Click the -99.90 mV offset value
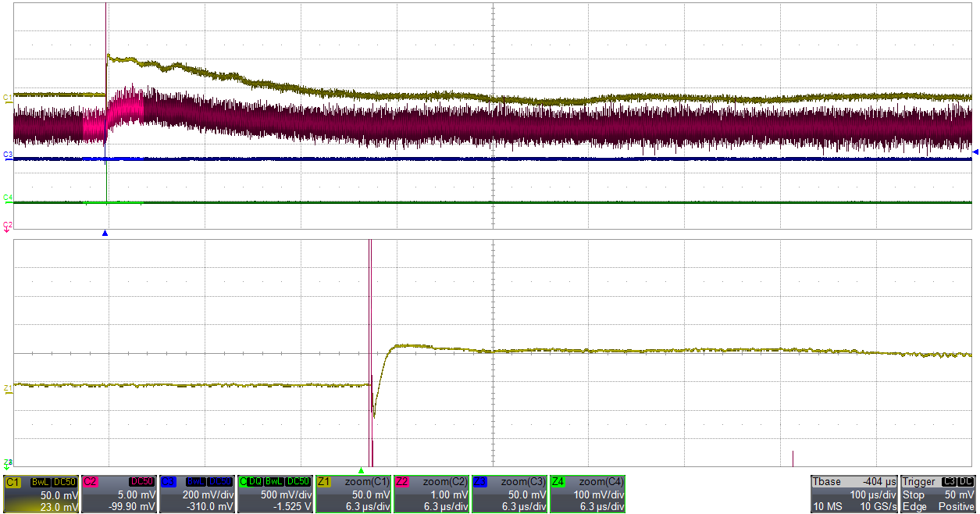The width and height of the screenshot is (980, 514). click(132, 507)
